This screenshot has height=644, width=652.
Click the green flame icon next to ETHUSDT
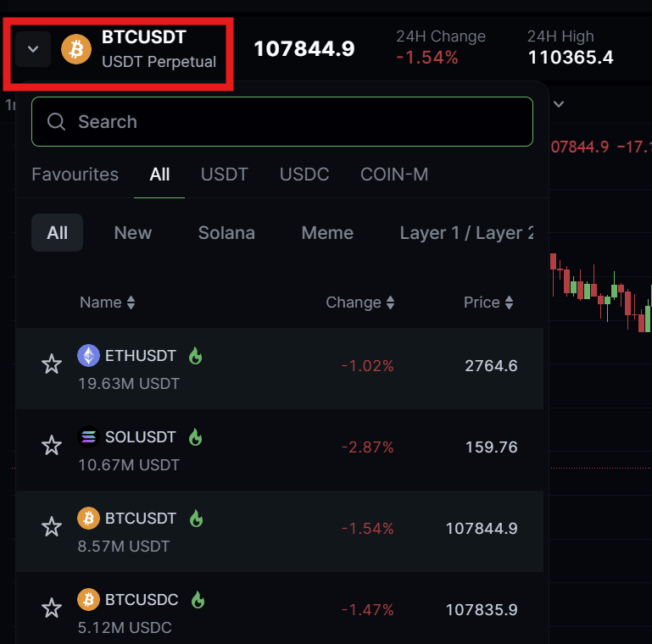coord(195,356)
